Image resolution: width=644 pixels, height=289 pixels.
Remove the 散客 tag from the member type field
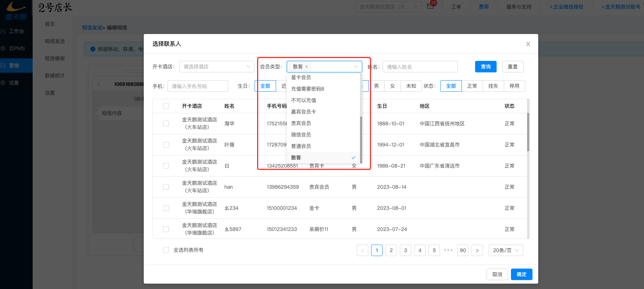tap(307, 67)
